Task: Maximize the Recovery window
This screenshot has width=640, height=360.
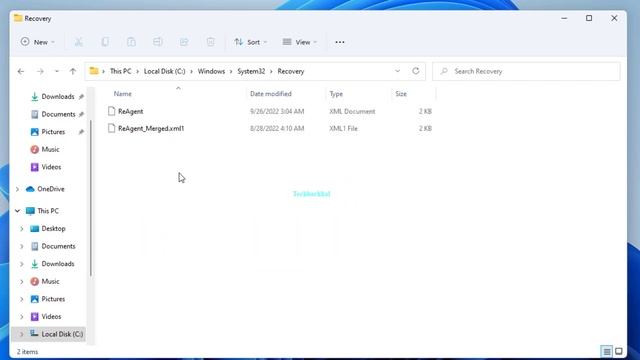Action: coord(589,18)
